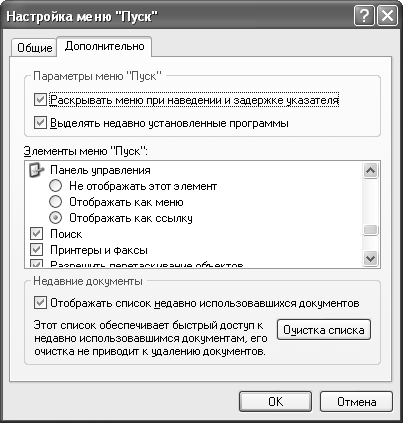Click the list scroll down arrow
This screenshot has width=403, height=423.
pyautogui.click(x=371, y=258)
